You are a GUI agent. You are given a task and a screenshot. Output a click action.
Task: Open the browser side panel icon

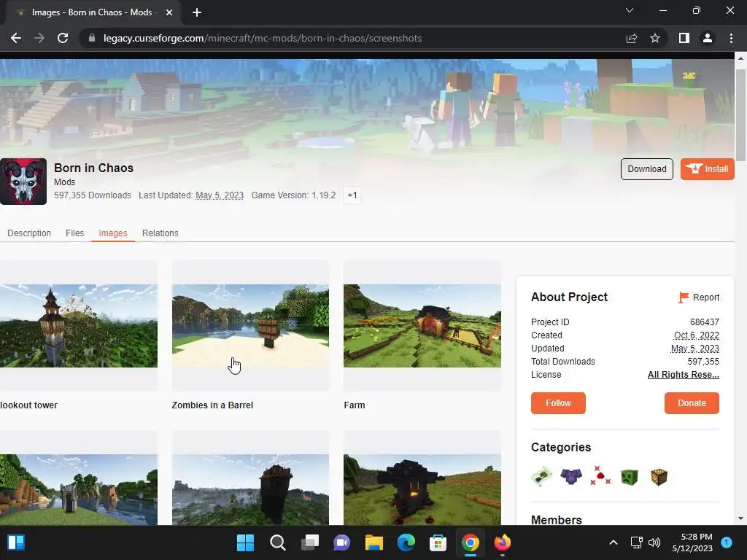coord(684,38)
